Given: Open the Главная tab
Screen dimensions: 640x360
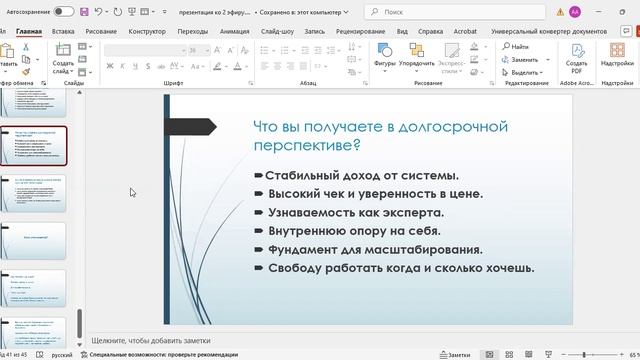Looking at the screenshot, I should pyautogui.click(x=29, y=31).
